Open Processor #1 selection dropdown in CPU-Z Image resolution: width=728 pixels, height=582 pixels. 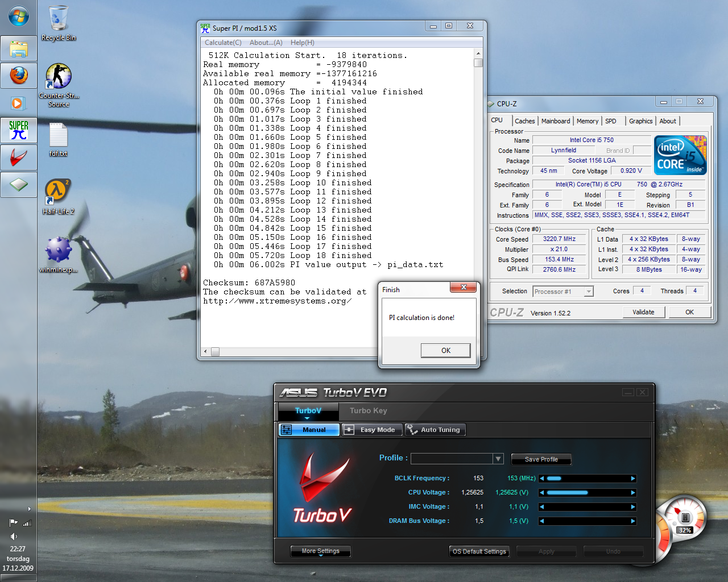point(589,292)
